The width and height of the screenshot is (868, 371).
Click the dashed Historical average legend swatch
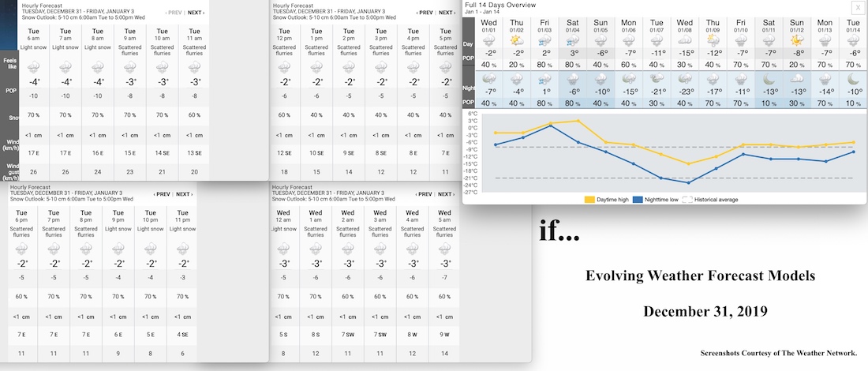click(x=687, y=200)
